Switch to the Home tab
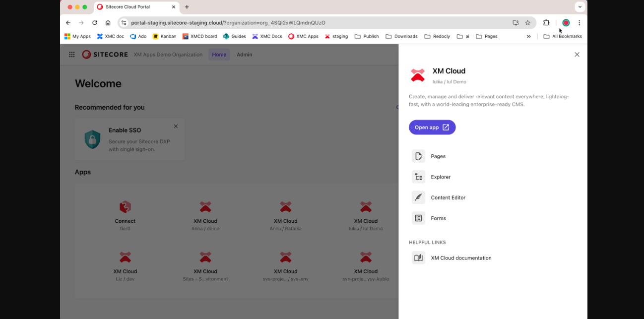The width and height of the screenshot is (644, 319). tap(219, 55)
